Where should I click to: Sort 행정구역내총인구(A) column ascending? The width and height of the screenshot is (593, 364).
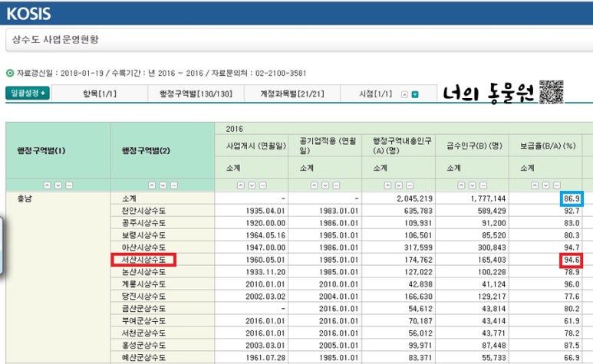pos(387,185)
